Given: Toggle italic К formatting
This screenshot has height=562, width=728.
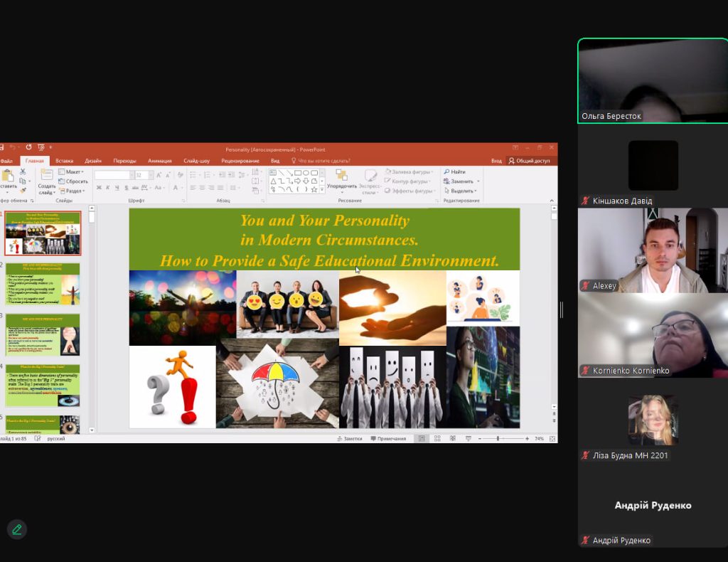Looking at the screenshot, I should [108, 188].
